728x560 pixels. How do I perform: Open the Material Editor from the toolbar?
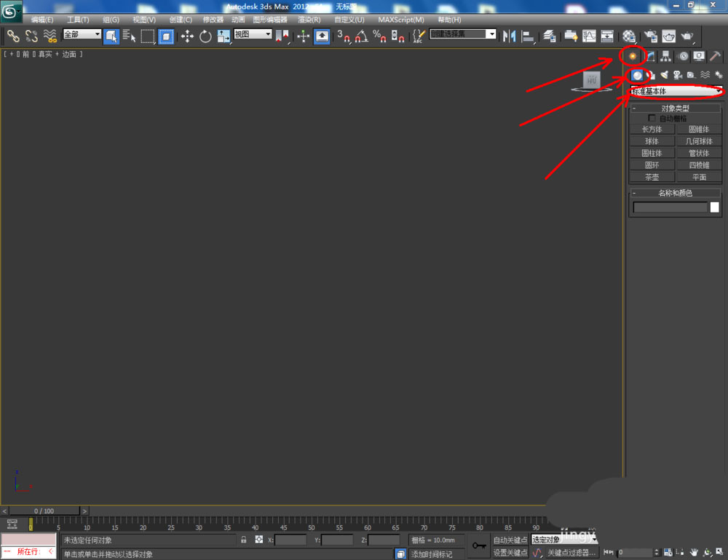pos(629,36)
